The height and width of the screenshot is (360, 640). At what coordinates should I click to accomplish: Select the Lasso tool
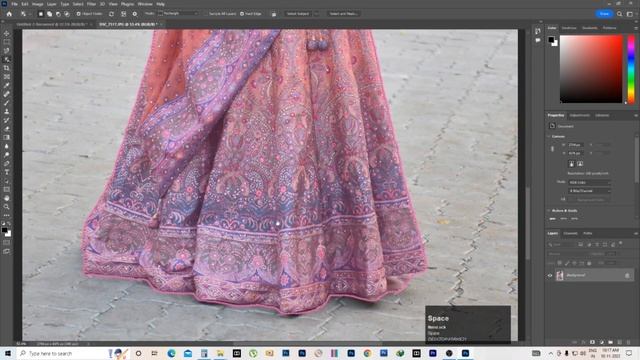[x=7, y=51]
